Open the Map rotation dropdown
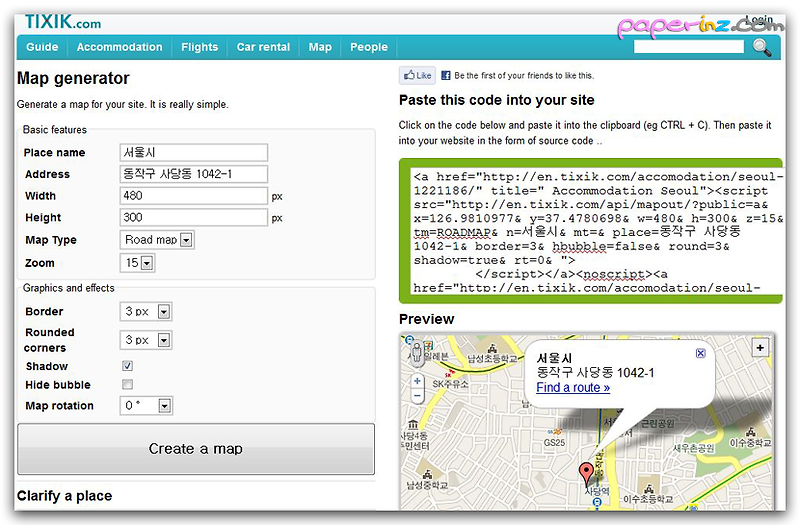Screen dimensions: 800x525 (146, 406)
